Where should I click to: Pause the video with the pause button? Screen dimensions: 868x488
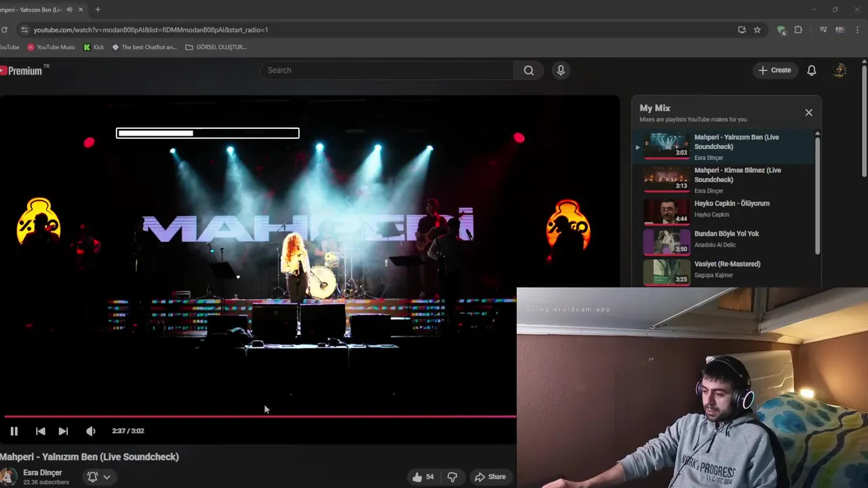(x=14, y=431)
